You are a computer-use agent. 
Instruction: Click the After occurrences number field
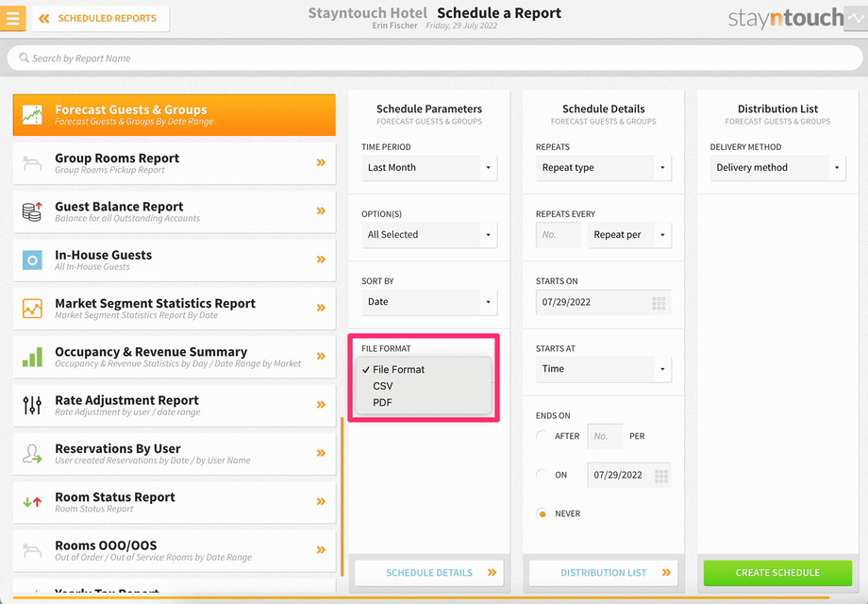pyautogui.click(x=605, y=436)
